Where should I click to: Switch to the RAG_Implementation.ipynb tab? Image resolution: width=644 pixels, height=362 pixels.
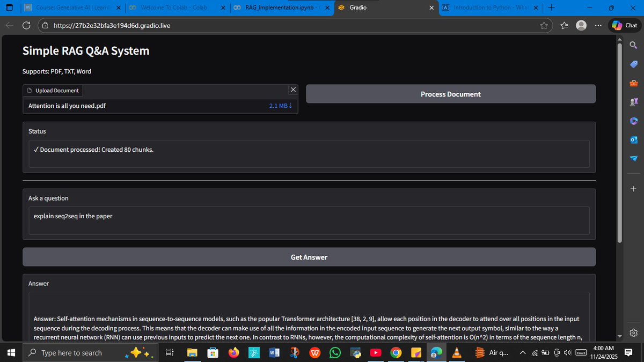(x=279, y=8)
